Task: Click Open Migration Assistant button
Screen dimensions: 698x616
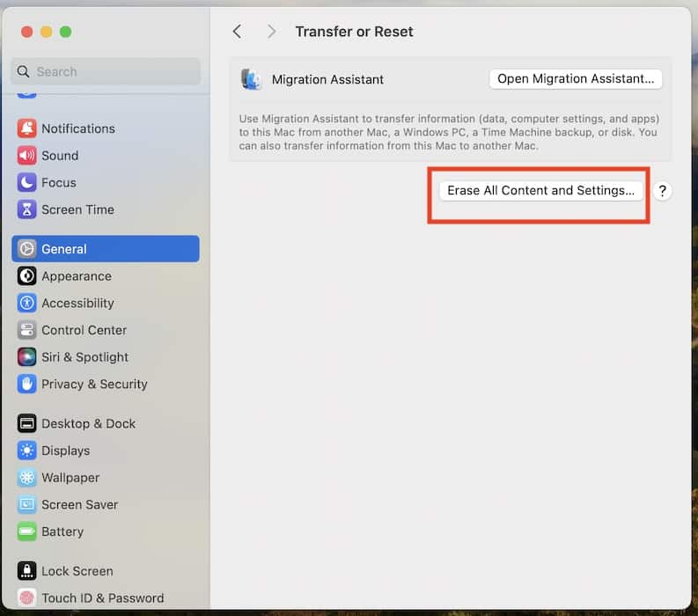Action: [576, 79]
